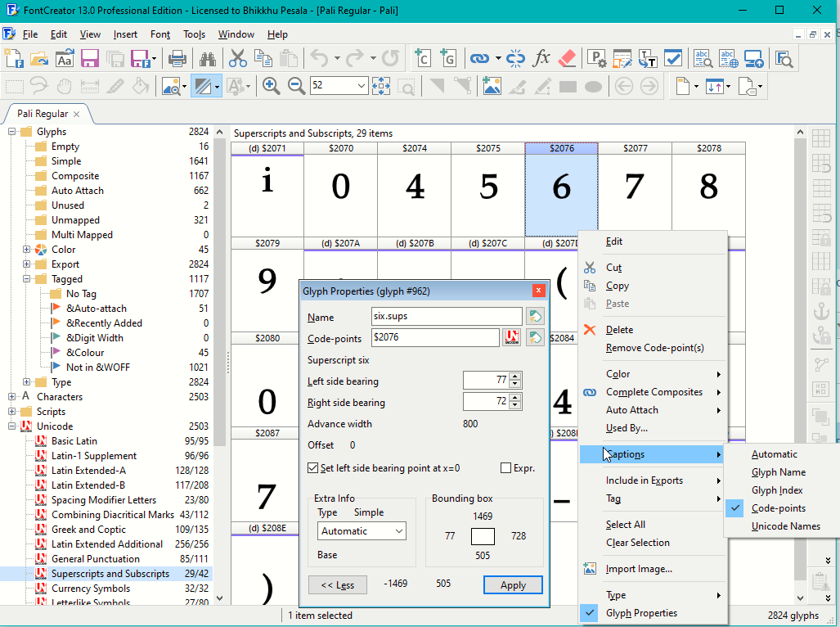840x627 pixels.
Task: Click Generate Glyph Name icon beside Name field
Action: [x=535, y=316]
